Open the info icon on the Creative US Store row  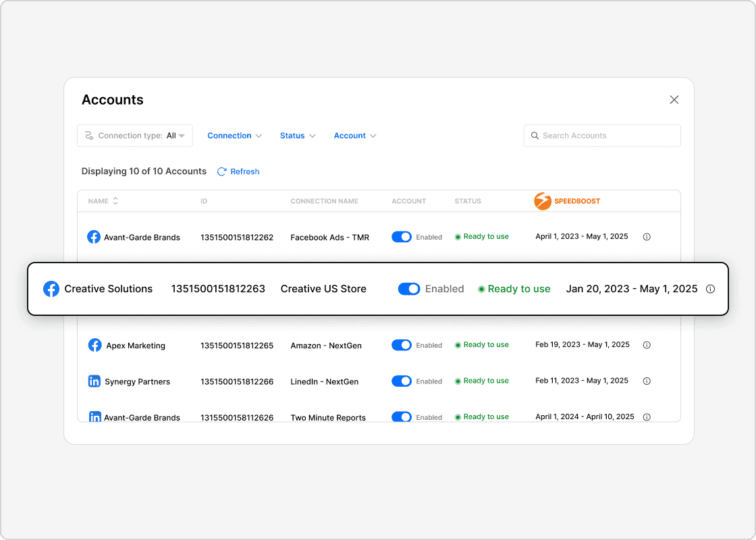[711, 289]
